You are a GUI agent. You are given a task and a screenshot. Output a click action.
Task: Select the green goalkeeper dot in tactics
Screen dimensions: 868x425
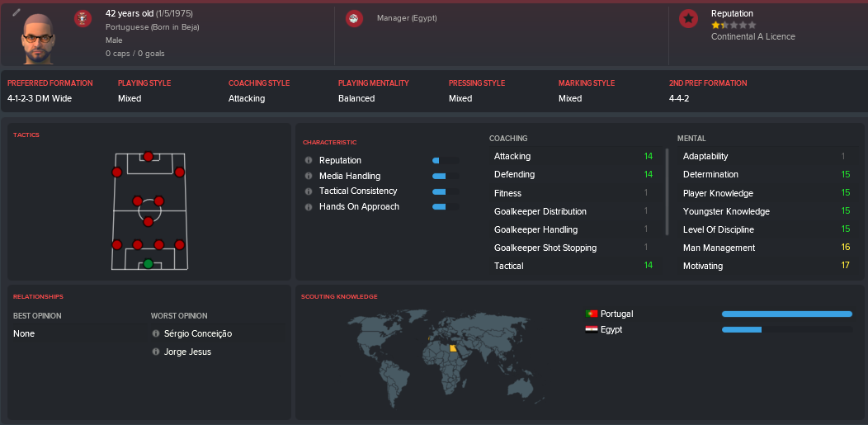click(148, 263)
